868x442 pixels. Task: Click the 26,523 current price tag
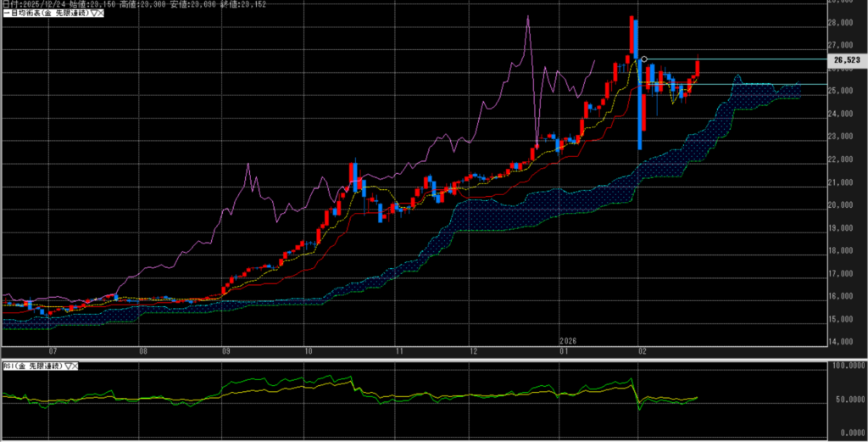point(847,60)
